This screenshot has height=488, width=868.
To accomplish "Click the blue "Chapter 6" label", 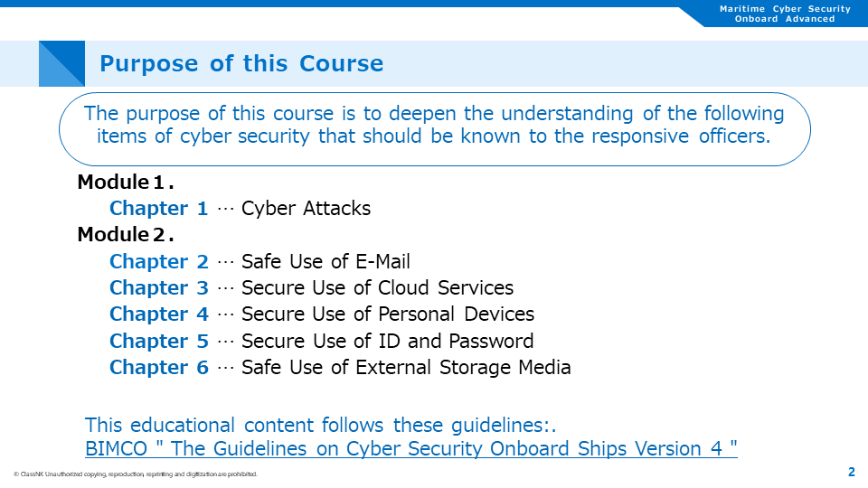I will click(x=158, y=368).
